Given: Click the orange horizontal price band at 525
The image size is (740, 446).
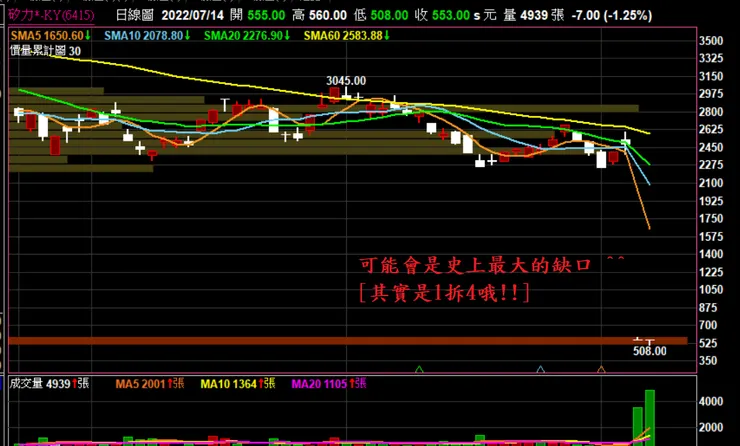Looking at the screenshot, I should pyautogui.click(x=348, y=341).
